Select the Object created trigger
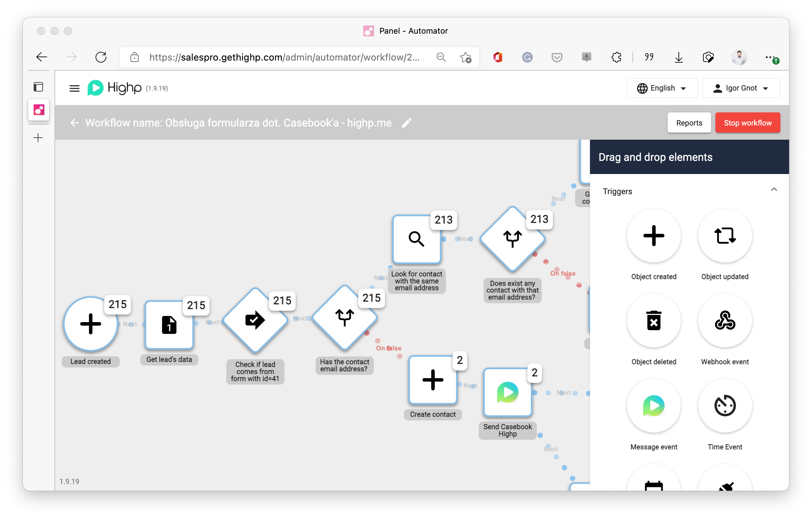The image size is (812, 519). pyautogui.click(x=654, y=236)
